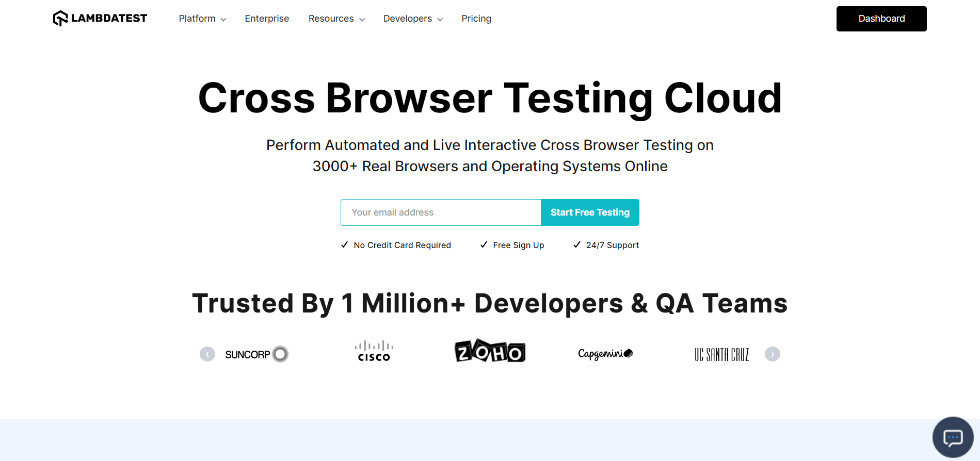Open the live chat widget icon
Viewport: 980px width, 461px height.
click(952, 438)
